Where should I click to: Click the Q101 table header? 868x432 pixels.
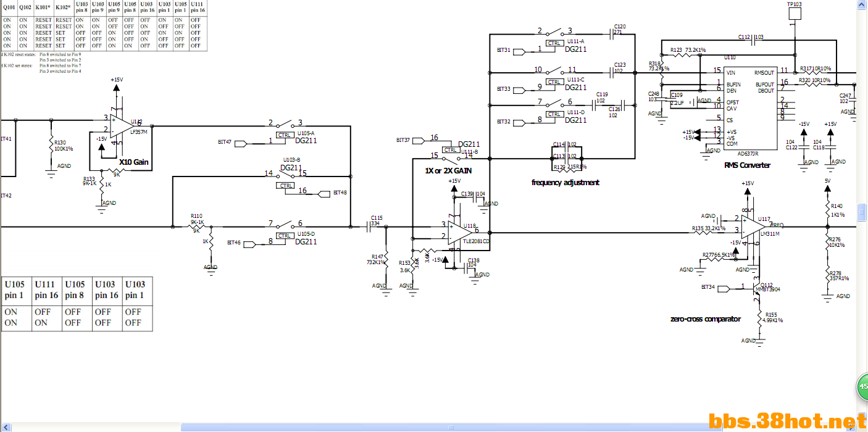click(8, 6)
